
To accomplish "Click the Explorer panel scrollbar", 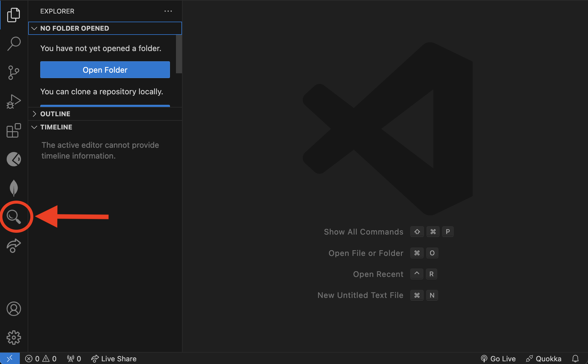I will pyautogui.click(x=179, y=54).
